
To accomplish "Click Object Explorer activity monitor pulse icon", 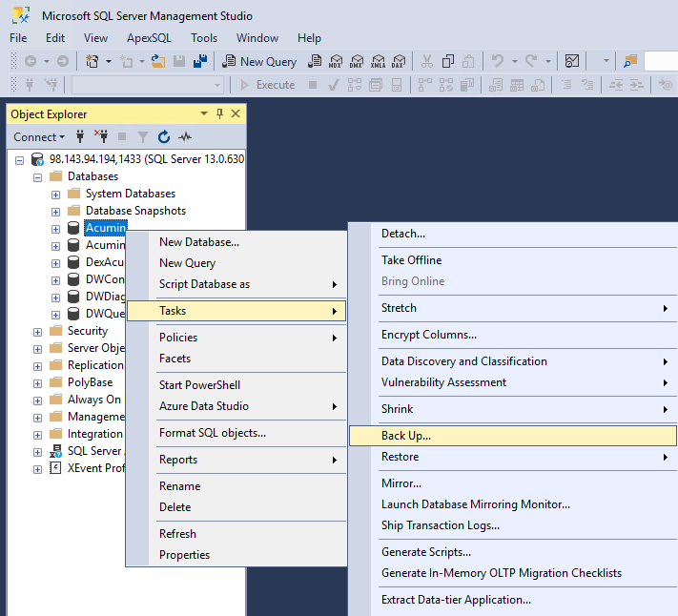I will [186, 137].
